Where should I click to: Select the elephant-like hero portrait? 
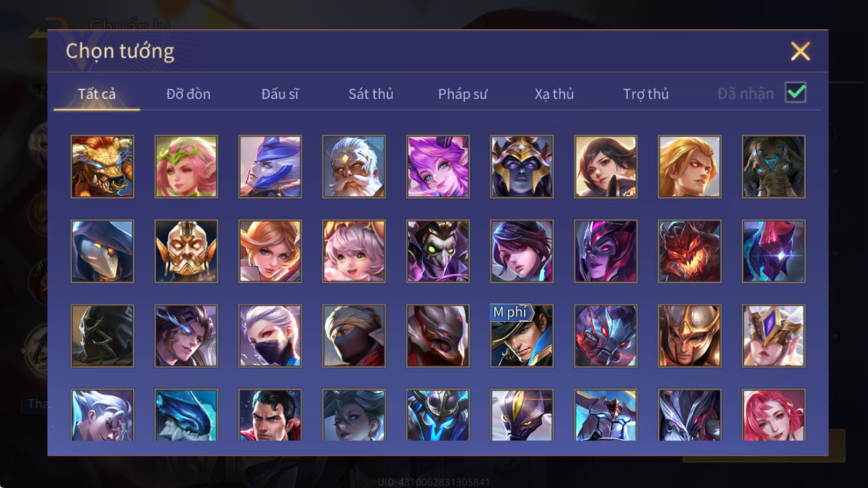[773, 166]
